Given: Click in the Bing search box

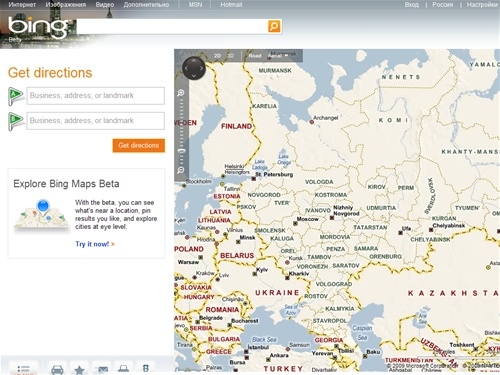Looking at the screenshot, I should [x=172, y=26].
